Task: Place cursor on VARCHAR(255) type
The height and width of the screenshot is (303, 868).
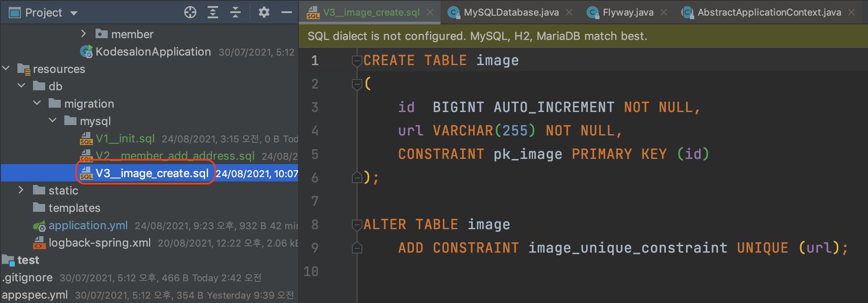Action: (x=484, y=131)
